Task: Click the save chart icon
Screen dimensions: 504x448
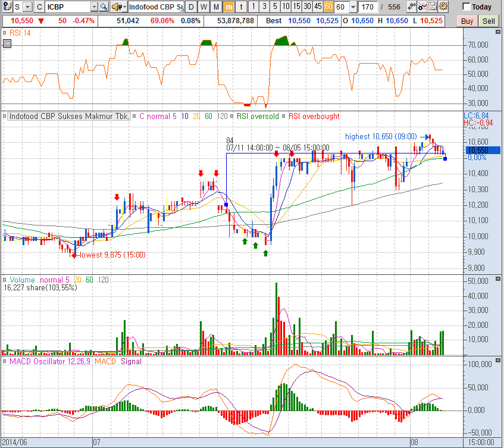Action: click(433, 7)
